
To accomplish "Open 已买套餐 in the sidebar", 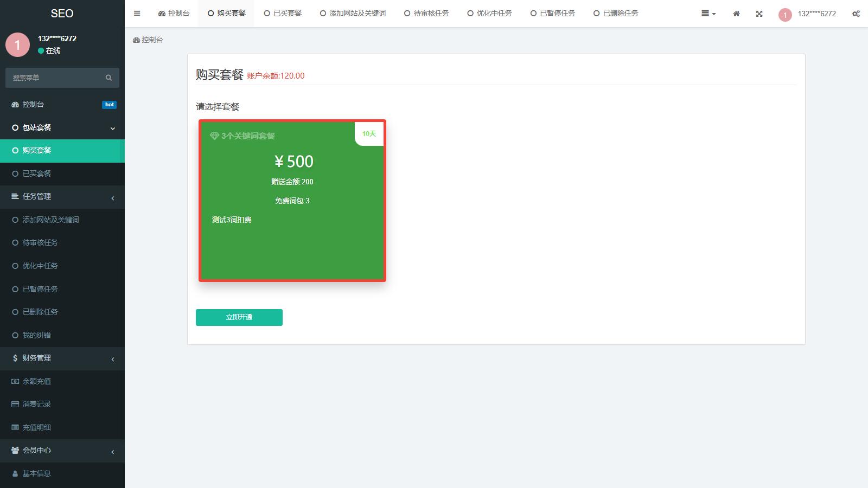I will tap(62, 174).
